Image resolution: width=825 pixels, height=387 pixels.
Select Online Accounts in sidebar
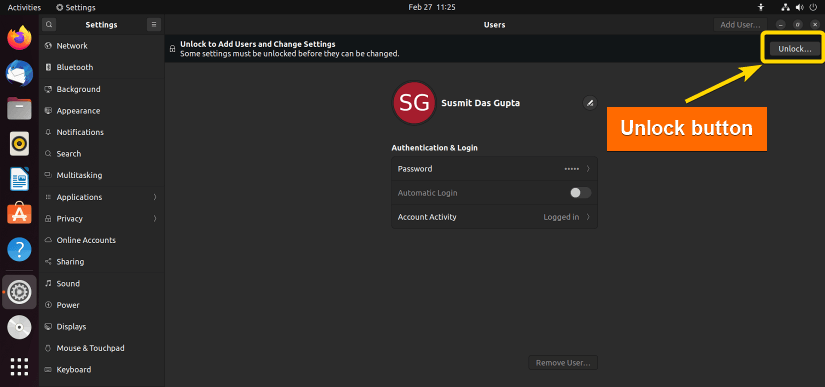coord(102,240)
